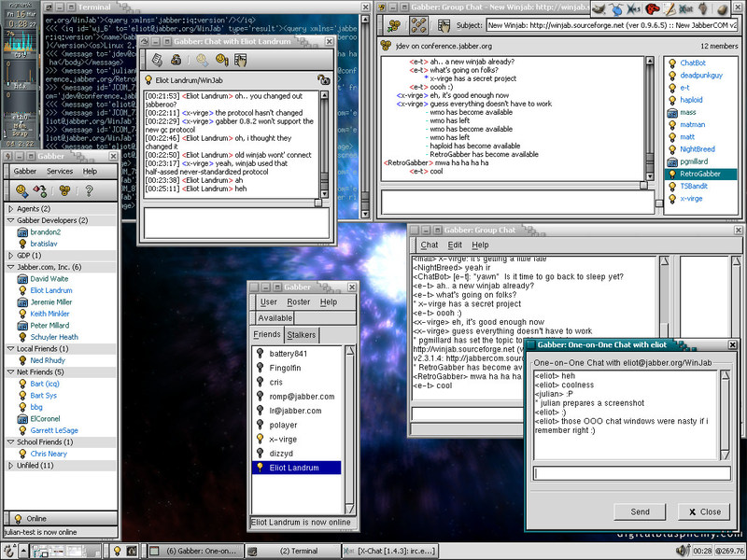Click the jdev Group Chat log scrollbar
The width and height of the screenshot is (747, 560).
click(x=650, y=119)
